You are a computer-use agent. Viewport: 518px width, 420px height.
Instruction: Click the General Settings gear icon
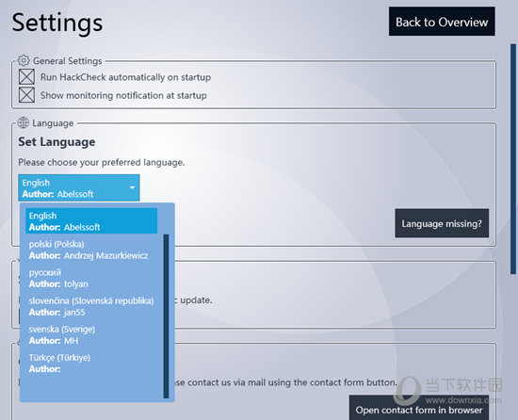click(x=24, y=60)
